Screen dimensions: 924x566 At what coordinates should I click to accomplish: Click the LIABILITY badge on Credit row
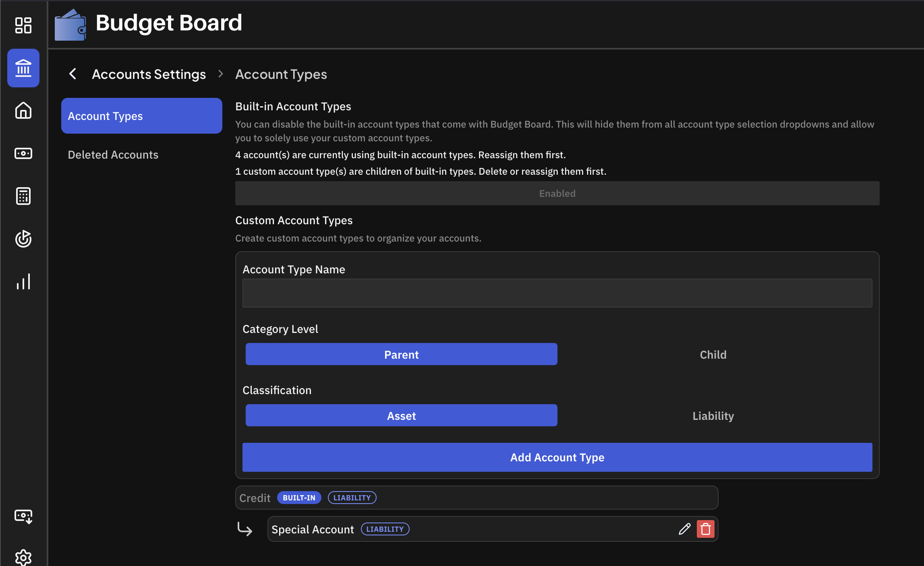[x=352, y=498]
